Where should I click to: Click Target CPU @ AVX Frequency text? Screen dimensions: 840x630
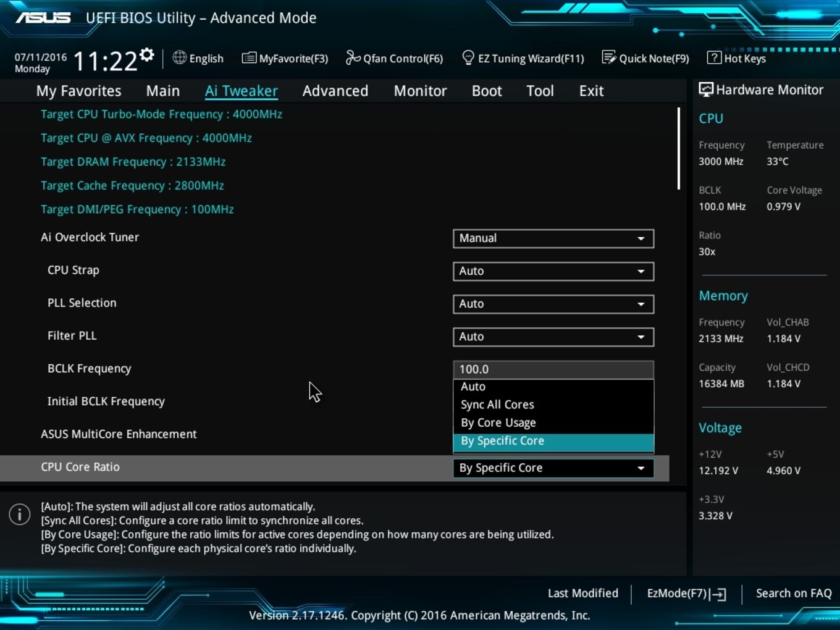pyautogui.click(x=146, y=138)
